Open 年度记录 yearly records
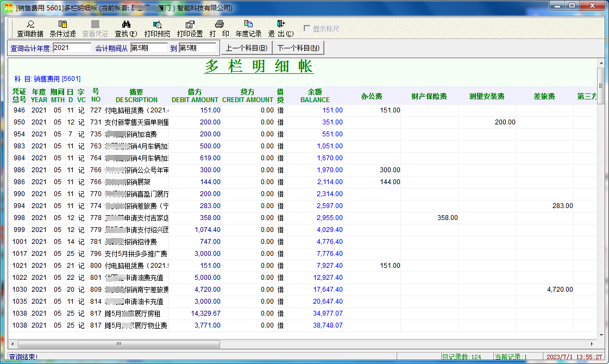Screen dimensions: 609x364 [x=248, y=24]
